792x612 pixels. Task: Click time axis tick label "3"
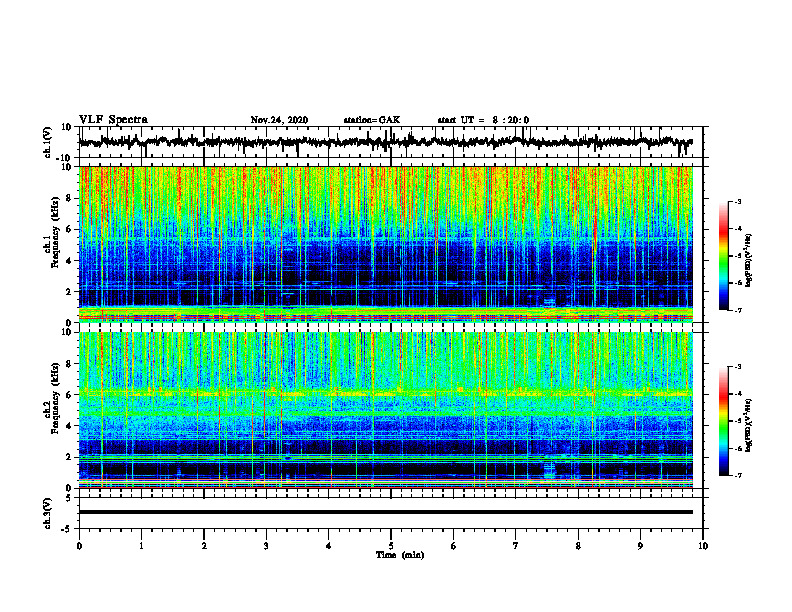coord(266,546)
